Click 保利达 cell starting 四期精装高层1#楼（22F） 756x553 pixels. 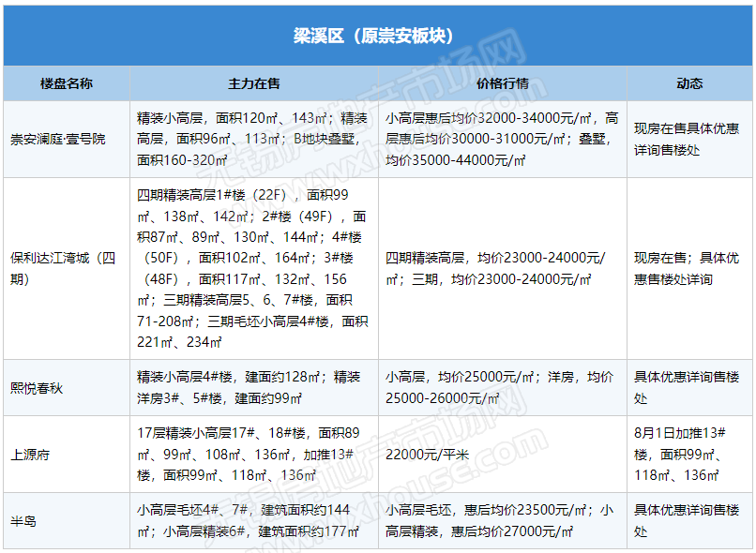pos(252,268)
